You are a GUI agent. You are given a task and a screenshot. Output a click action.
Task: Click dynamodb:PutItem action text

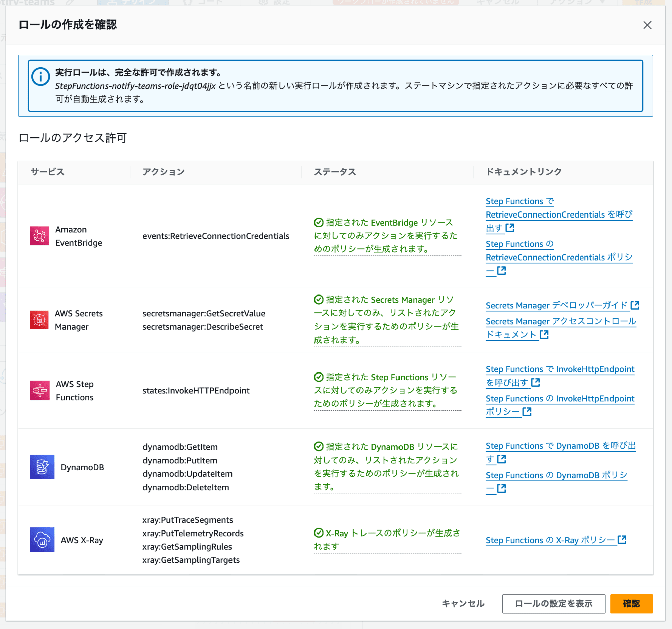point(180,460)
